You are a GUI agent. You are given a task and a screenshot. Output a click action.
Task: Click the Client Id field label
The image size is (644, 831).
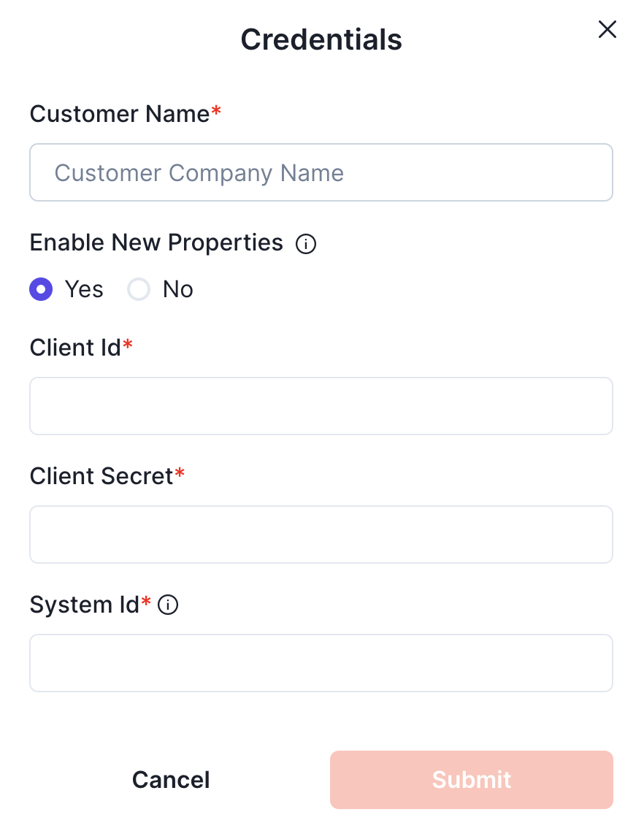pyautogui.click(x=75, y=348)
